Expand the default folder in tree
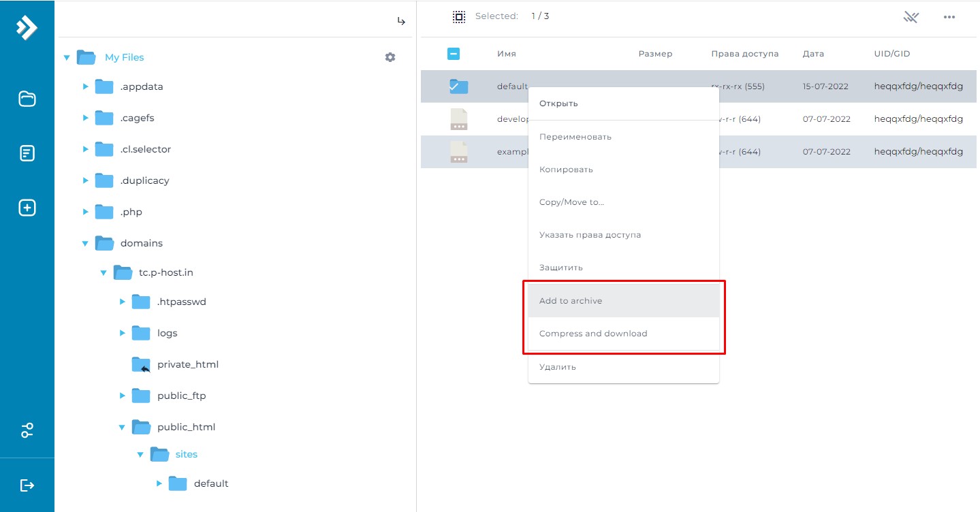 tap(159, 483)
